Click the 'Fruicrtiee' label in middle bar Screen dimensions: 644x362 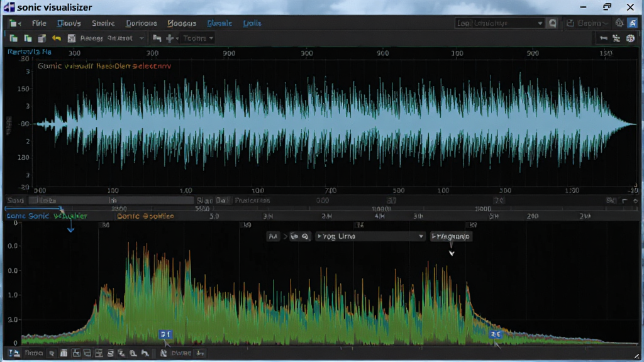click(252, 200)
